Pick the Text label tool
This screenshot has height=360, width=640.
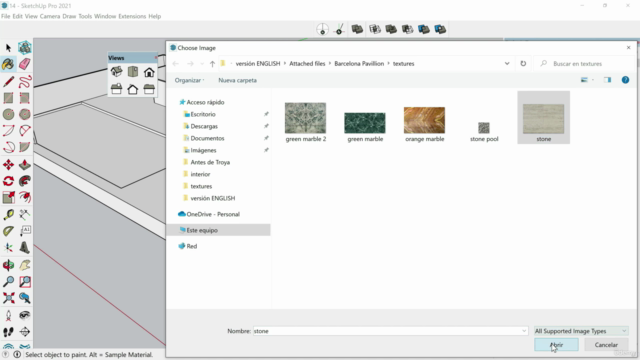point(24,231)
